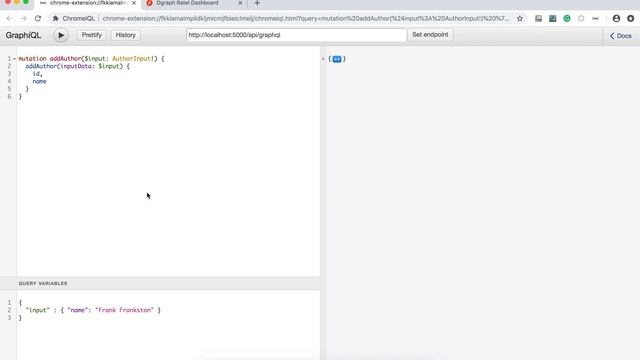640x360 pixels.
Task: Close the ChromeiQL browser tab
Action: pos(134,3)
